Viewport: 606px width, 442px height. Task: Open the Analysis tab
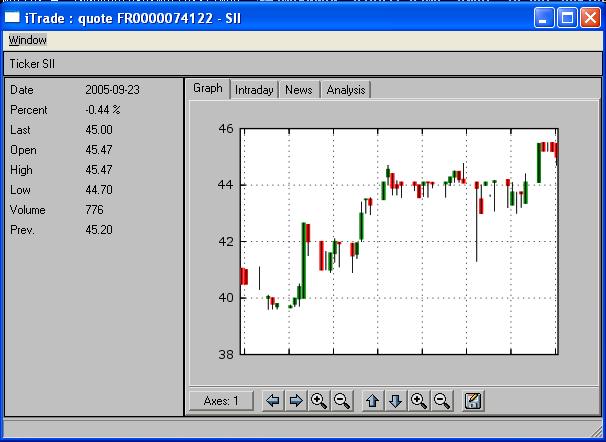tap(346, 90)
